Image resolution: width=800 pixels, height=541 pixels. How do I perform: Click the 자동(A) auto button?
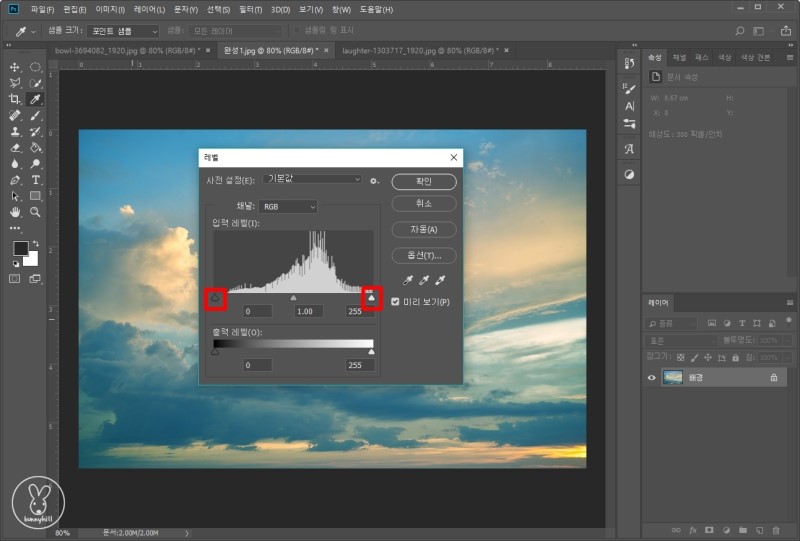(x=424, y=229)
